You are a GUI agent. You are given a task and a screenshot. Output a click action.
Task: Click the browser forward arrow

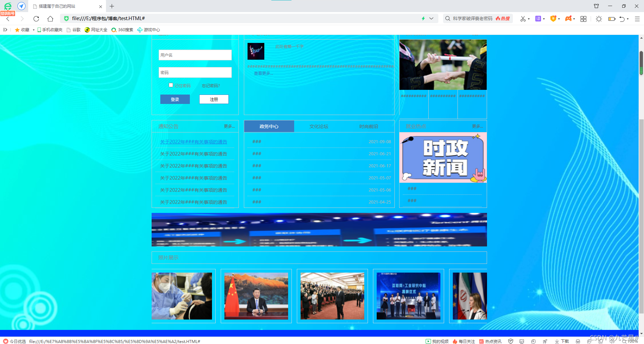coord(22,19)
